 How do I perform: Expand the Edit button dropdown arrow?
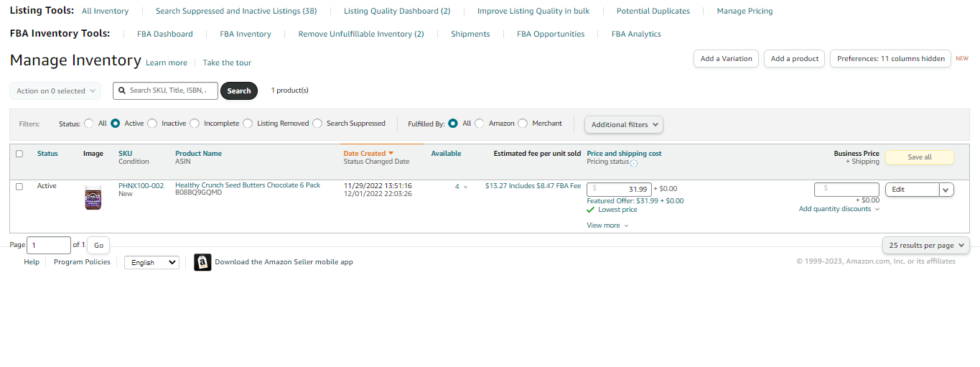click(946, 190)
